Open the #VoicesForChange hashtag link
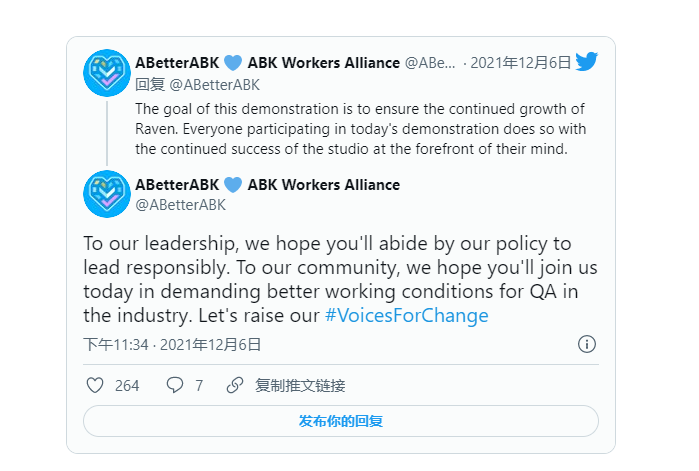The width and height of the screenshot is (699, 471). (x=406, y=315)
